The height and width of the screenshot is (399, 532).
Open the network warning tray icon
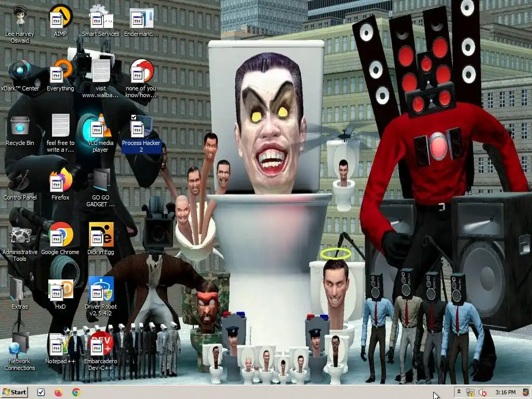coord(470,392)
